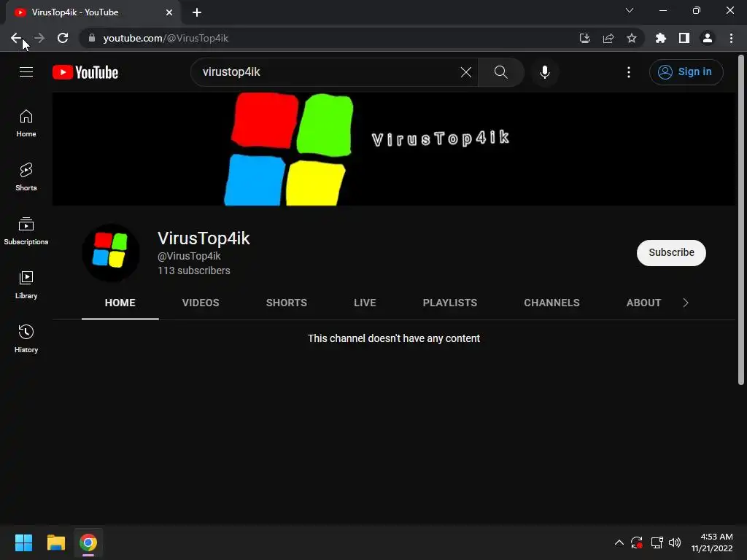Open the Chrome profile icon
Image resolution: width=747 pixels, height=560 pixels.
[x=708, y=38]
